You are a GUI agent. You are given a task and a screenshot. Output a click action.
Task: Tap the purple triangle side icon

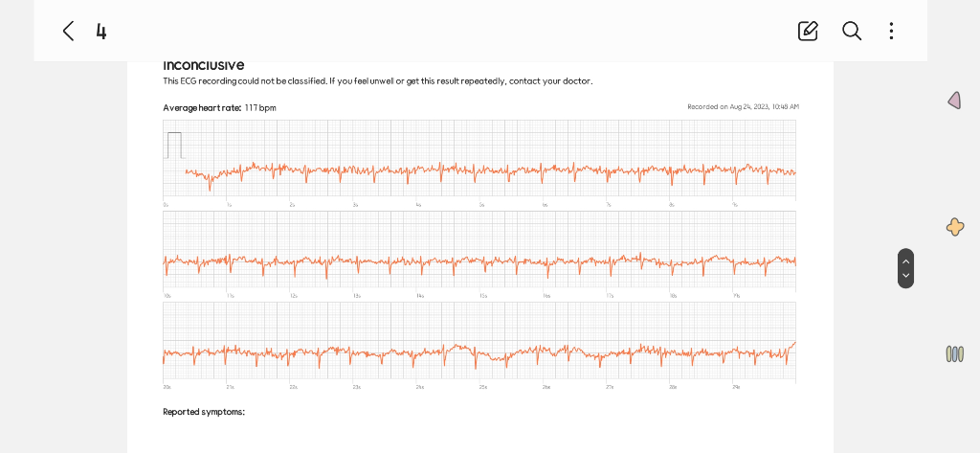click(x=954, y=101)
